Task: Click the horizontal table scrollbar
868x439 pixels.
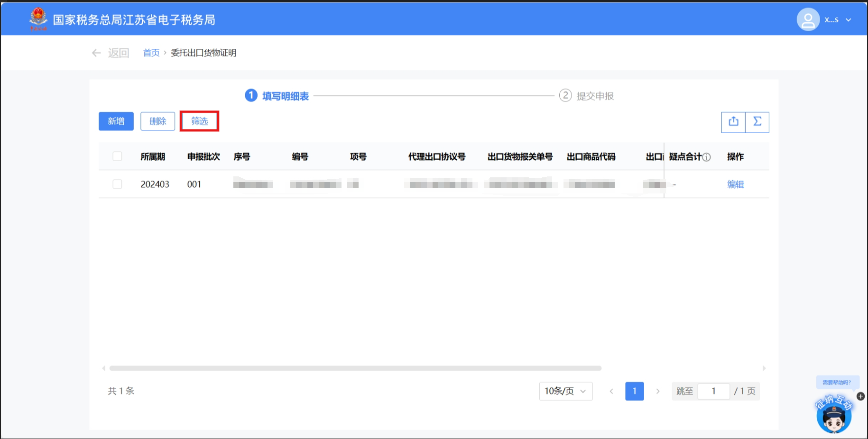Action: click(355, 368)
